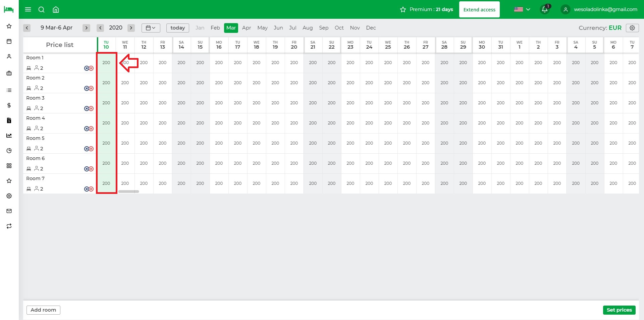Open the settings gear in the left sidebar

tap(9, 196)
